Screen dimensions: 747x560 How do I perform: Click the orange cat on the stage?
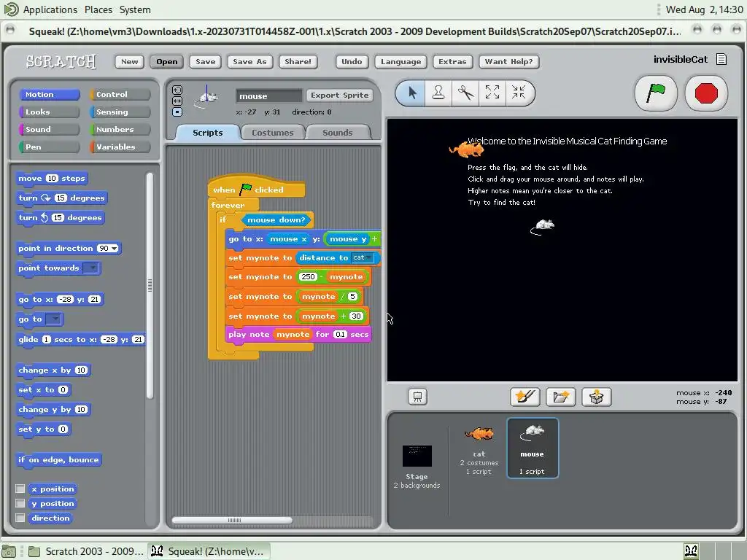467,149
